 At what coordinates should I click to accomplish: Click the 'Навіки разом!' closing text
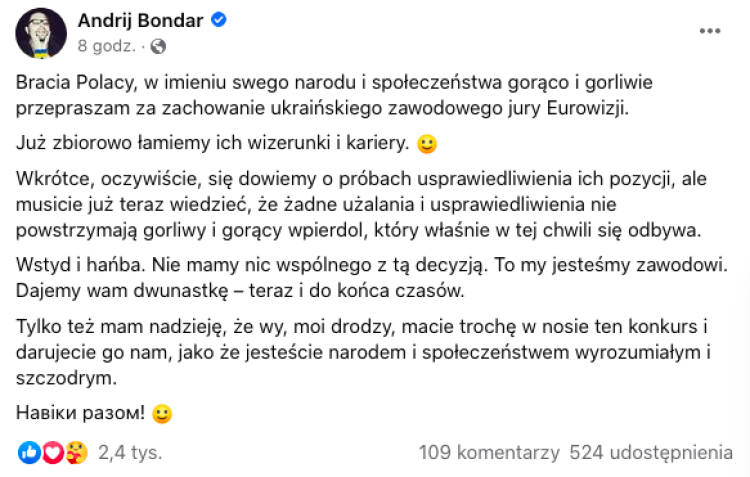pyautogui.click(x=80, y=413)
